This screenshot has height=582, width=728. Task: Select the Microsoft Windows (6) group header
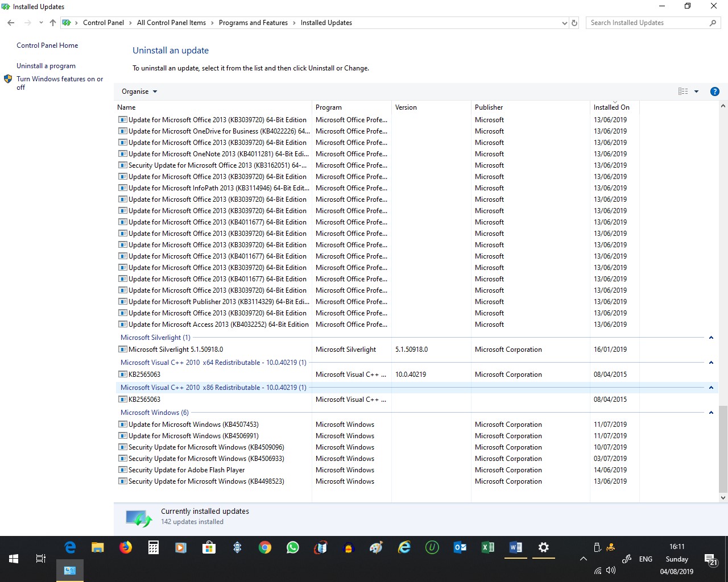154,413
